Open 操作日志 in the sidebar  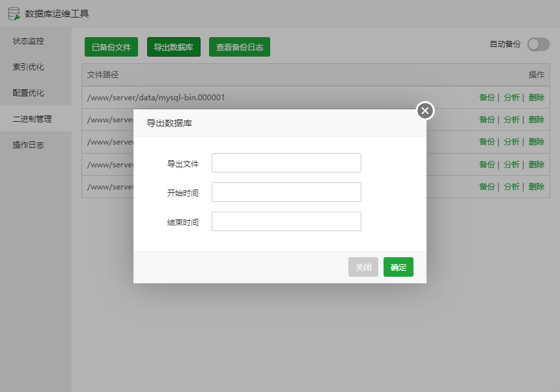[28, 145]
